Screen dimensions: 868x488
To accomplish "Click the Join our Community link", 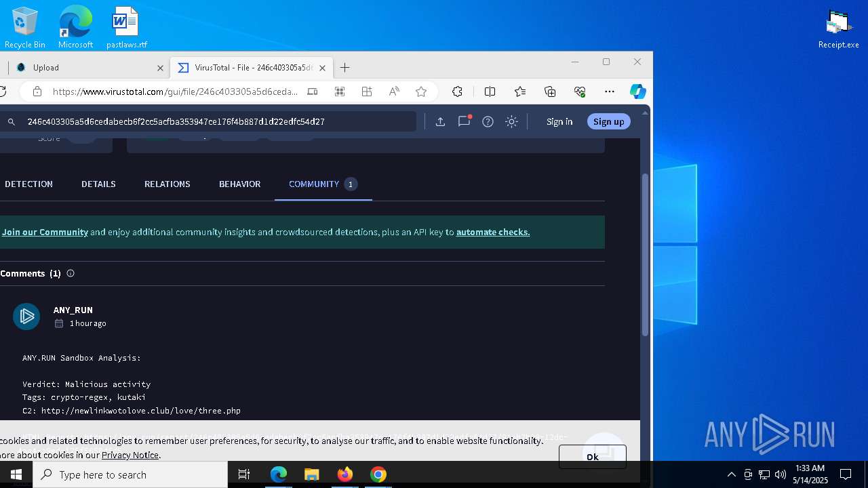I will click(45, 232).
